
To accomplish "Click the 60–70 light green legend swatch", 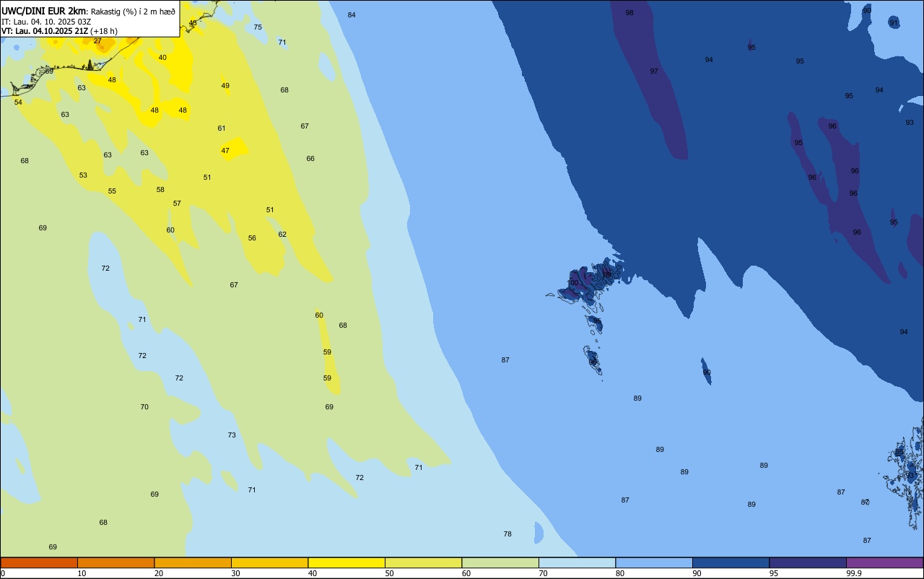I will tap(500, 562).
